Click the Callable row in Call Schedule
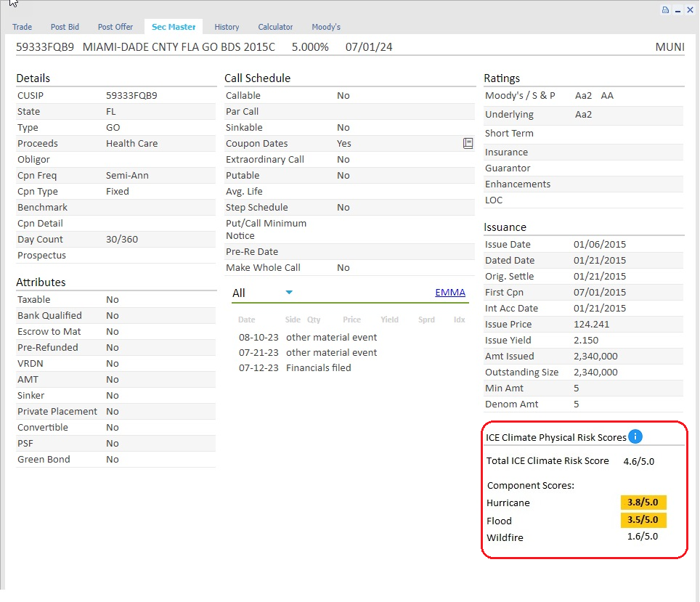The image size is (700, 602). 349,96
